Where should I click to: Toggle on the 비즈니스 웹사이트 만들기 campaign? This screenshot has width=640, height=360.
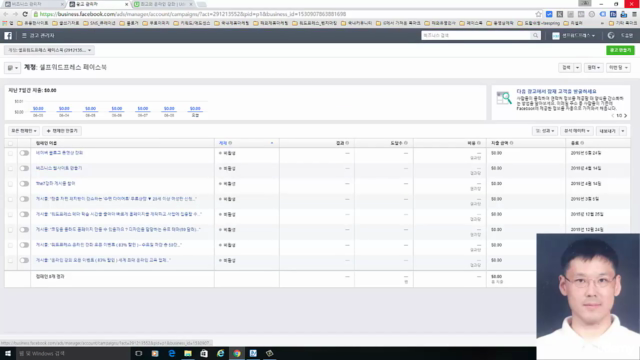(x=24, y=168)
